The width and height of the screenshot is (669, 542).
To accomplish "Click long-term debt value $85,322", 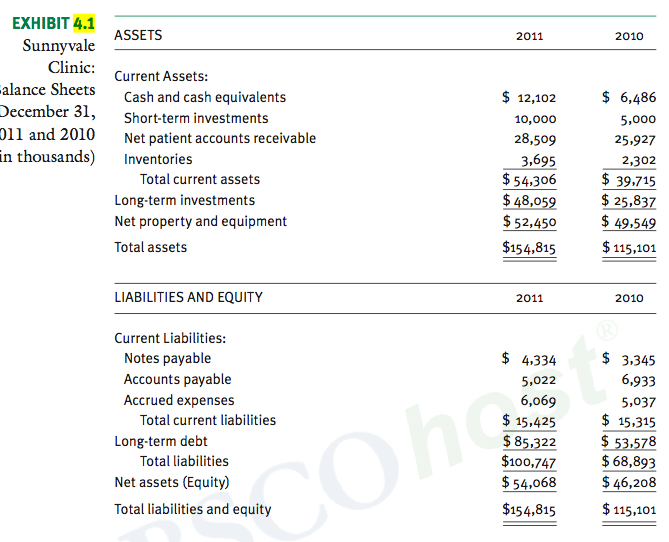I will [x=529, y=441].
